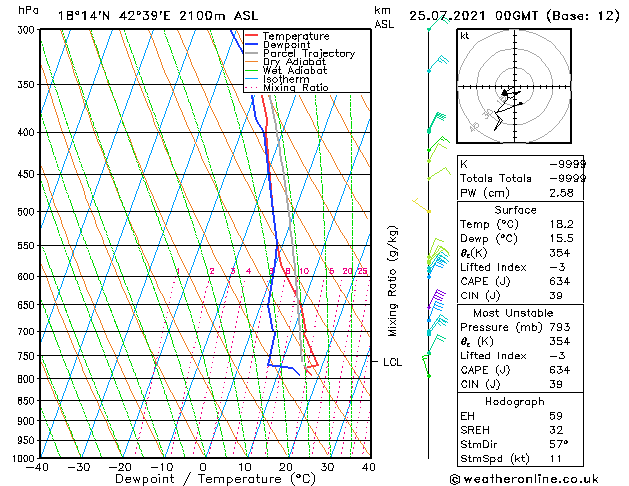
Task: Click the hodograph center crosshair
Action: 515,87
